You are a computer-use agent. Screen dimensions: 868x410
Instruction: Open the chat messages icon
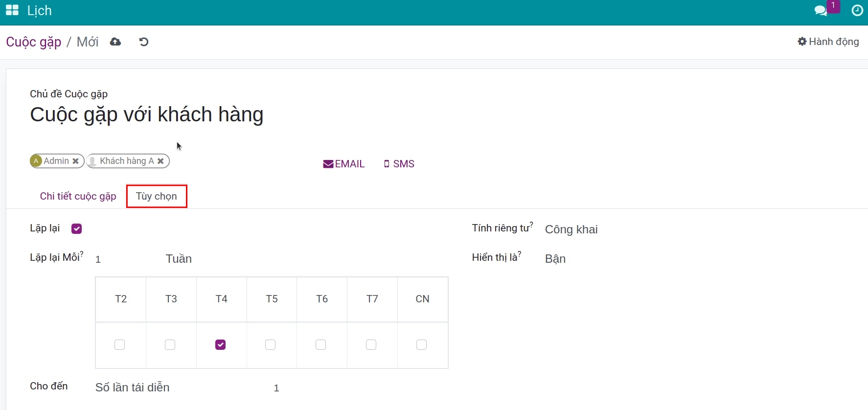821,11
